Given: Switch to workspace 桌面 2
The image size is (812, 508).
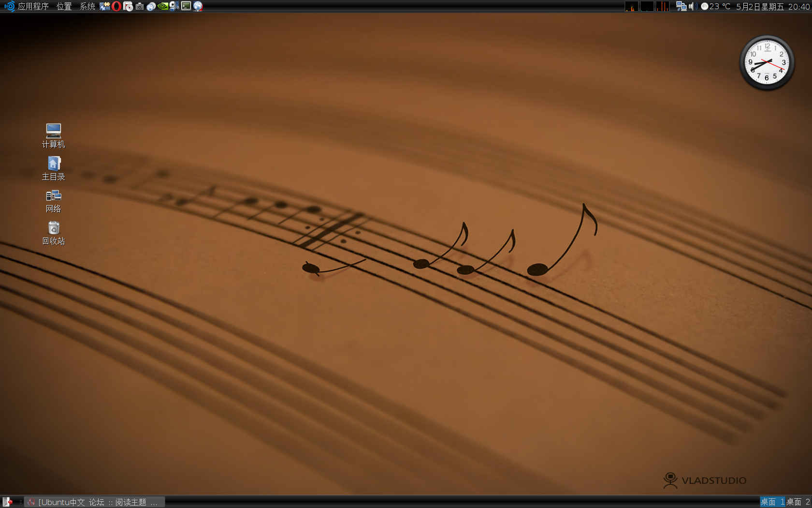Looking at the screenshot, I should pyautogui.click(x=798, y=502).
